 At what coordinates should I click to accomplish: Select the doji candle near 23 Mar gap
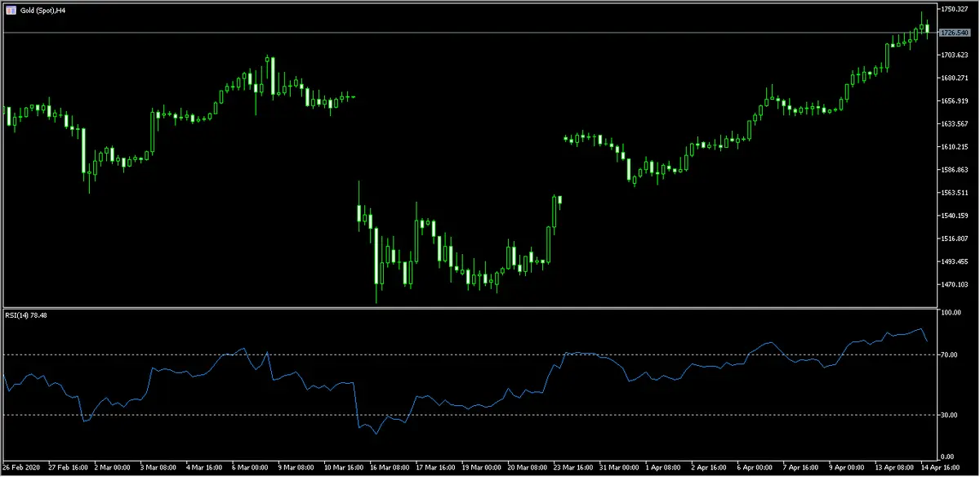pyautogui.click(x=568, y=139)
